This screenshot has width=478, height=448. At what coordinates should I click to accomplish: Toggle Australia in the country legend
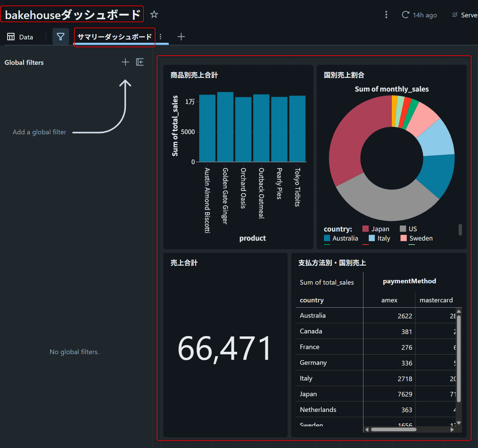341,238
